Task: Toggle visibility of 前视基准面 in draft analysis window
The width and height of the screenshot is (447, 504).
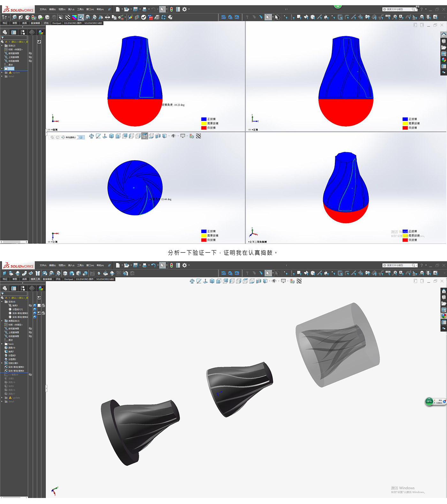Action: pyautogui.click(x=30, y=53)
